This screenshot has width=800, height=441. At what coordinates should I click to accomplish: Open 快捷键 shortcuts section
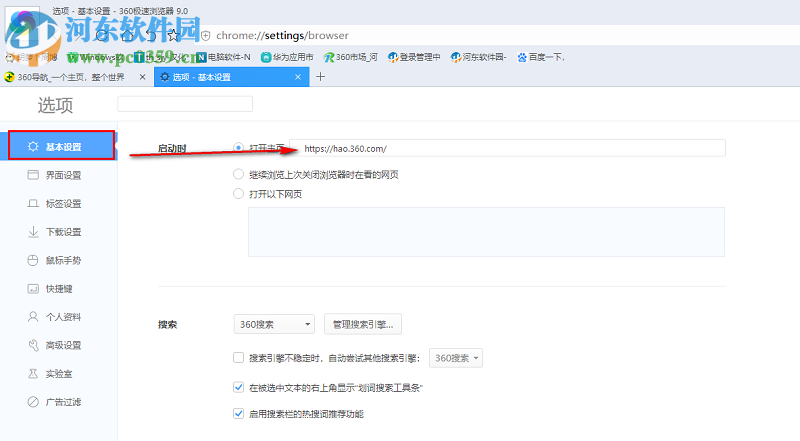[59, 289]
